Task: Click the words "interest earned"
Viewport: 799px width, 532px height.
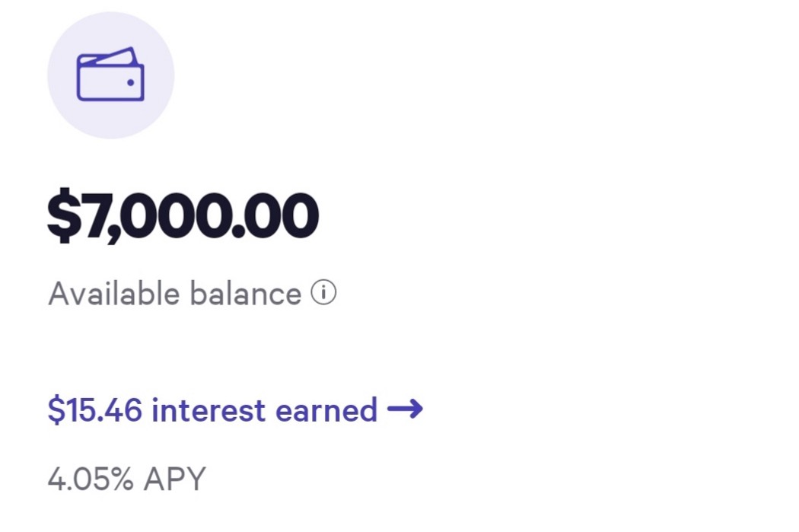Action: [x=264, y=411]
